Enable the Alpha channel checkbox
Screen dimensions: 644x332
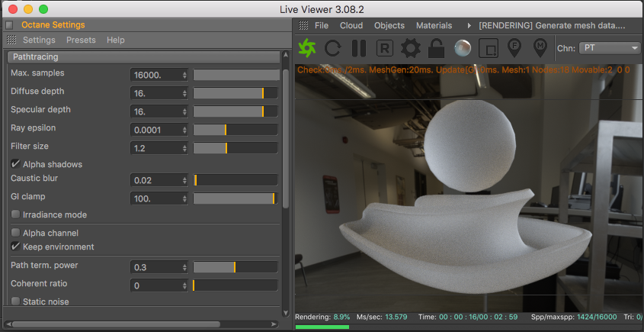15,233
